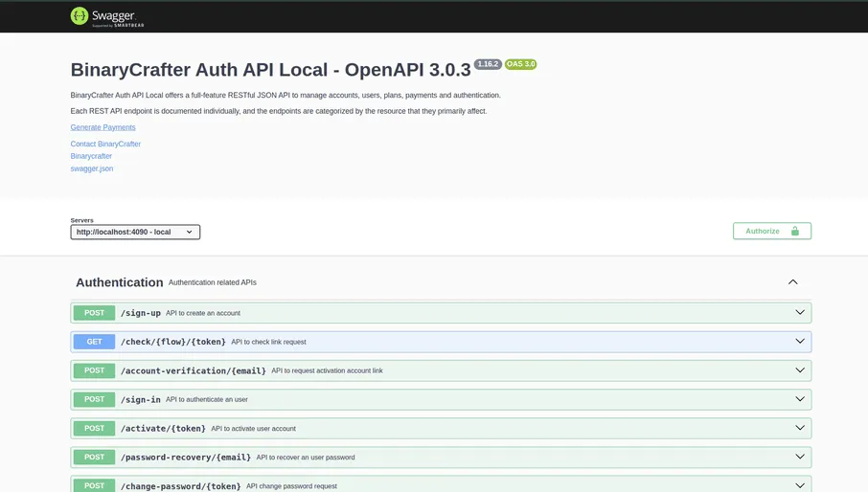Image resolution: width=868 pixels, height=492 pixels.
Task: Click the /sign-in path text
Action: click(x=141, y=399)
